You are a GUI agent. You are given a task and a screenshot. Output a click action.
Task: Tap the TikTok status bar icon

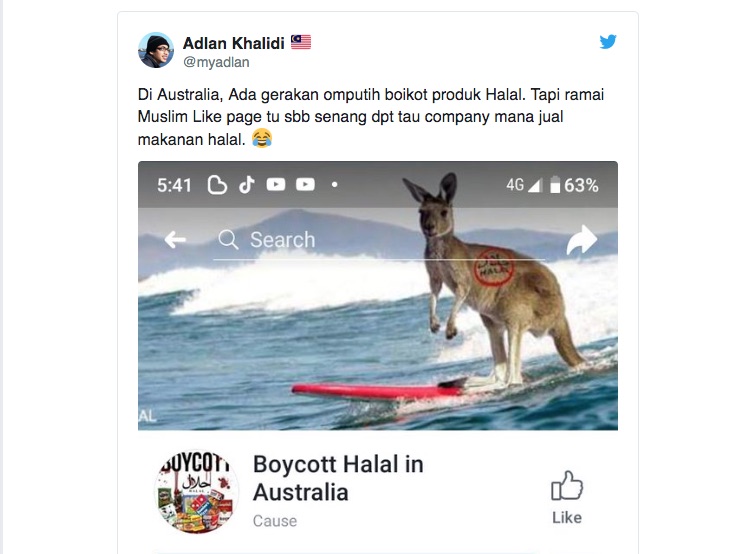(x=246, y=185)
